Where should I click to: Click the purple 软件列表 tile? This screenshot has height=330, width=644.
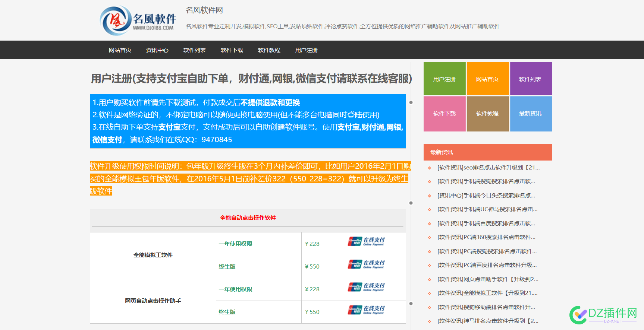531,79
